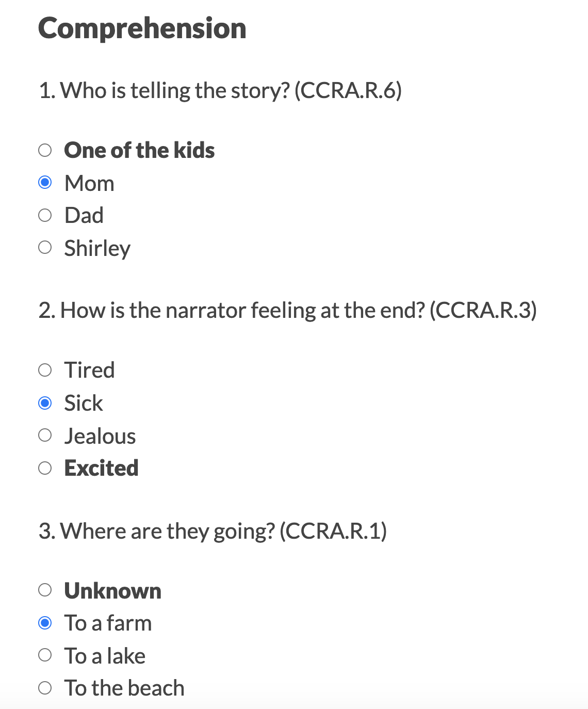
Task: Select 'To a lake' as destination
Action: pos(45,655)
